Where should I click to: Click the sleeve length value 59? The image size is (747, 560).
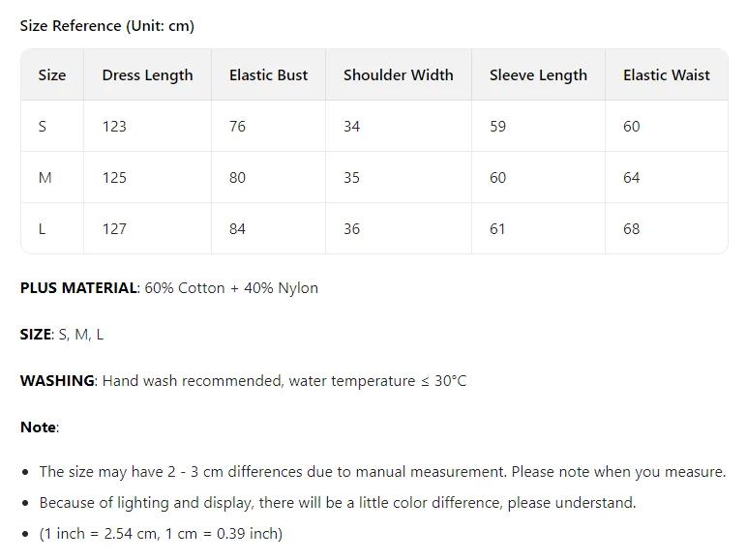[x=498, y=126]
